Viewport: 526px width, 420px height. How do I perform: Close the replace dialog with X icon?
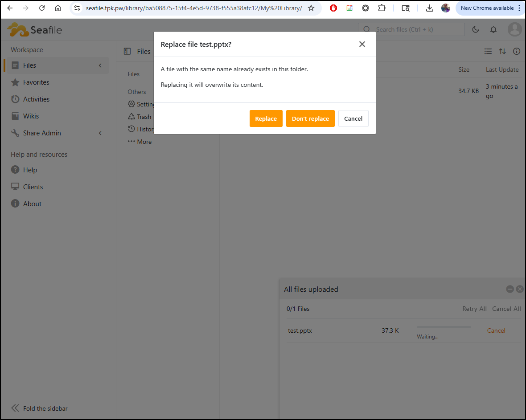362,44
